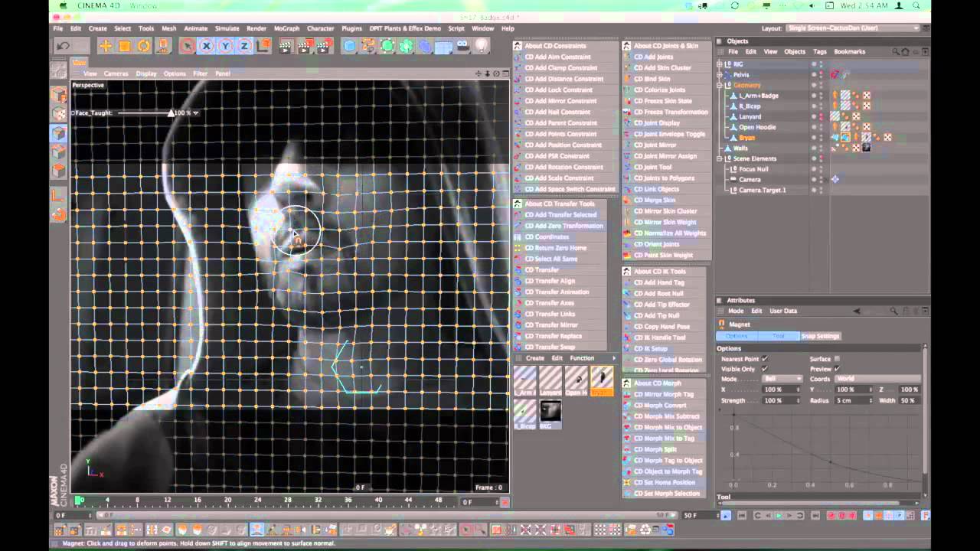The image size is (980, 551).
Task: Open viewport Cameras menu
Action: pyautogui.click(x=116, y=73)
